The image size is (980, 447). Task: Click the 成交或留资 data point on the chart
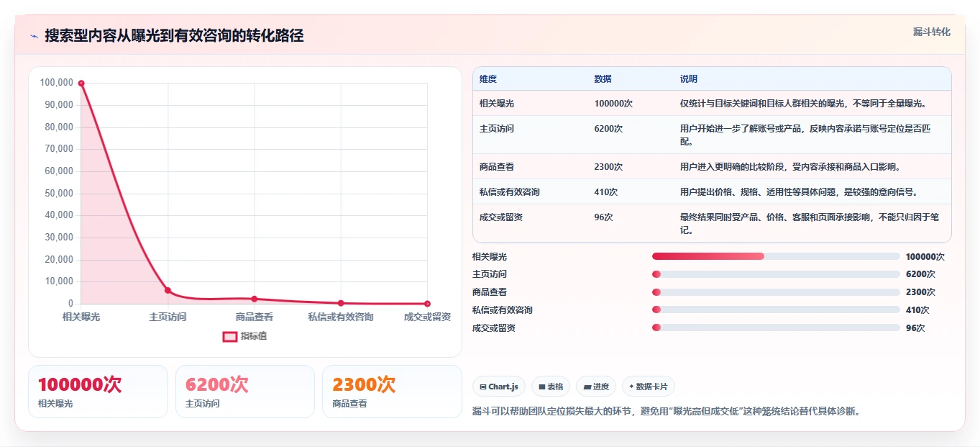pyautogui.click(x=427, y=304)
